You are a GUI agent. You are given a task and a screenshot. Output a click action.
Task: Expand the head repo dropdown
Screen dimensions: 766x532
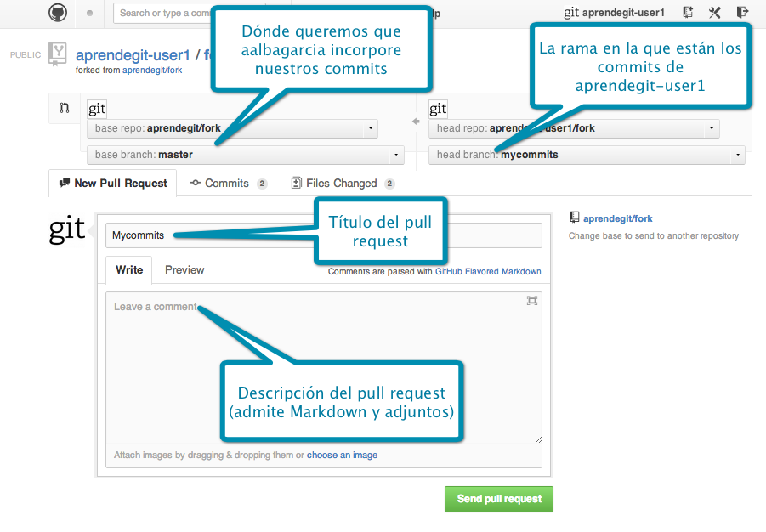(x=574, y=129)
